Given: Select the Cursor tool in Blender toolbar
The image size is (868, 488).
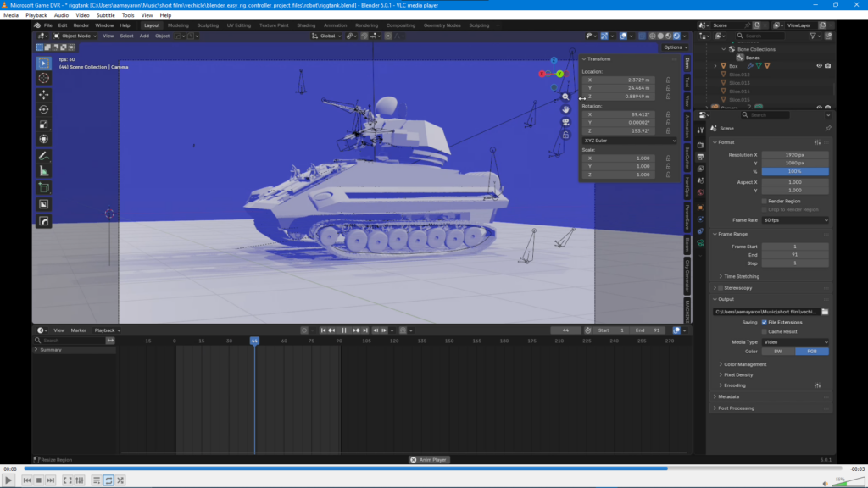Looking at the screenshot, I should (x=44, y=79).
